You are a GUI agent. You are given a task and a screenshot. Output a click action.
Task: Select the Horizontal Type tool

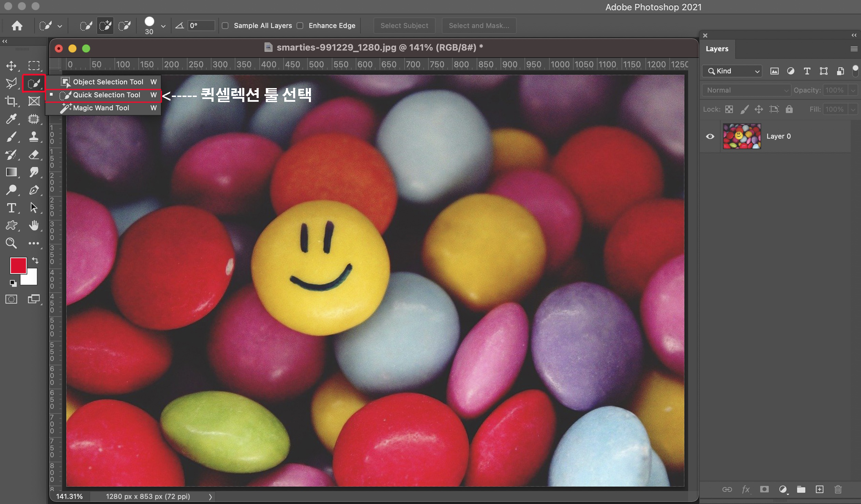point(11,208)
